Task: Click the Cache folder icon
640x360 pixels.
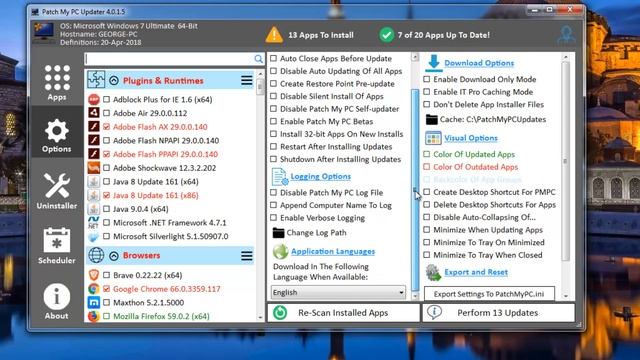Action: click(431, 119)
